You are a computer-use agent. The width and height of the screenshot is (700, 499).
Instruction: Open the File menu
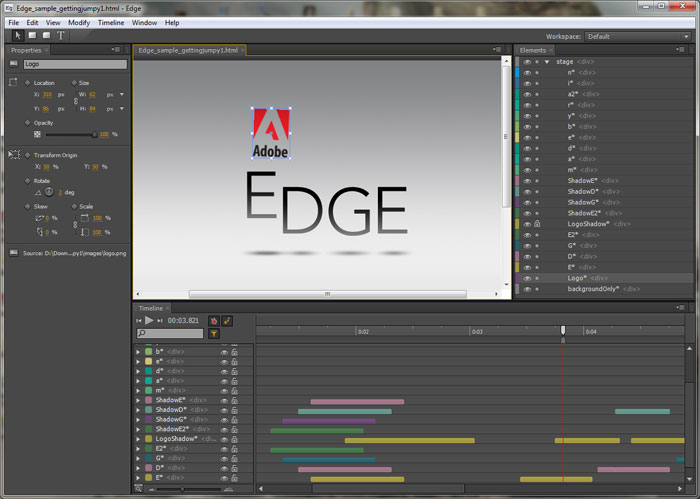click(14, 23)
